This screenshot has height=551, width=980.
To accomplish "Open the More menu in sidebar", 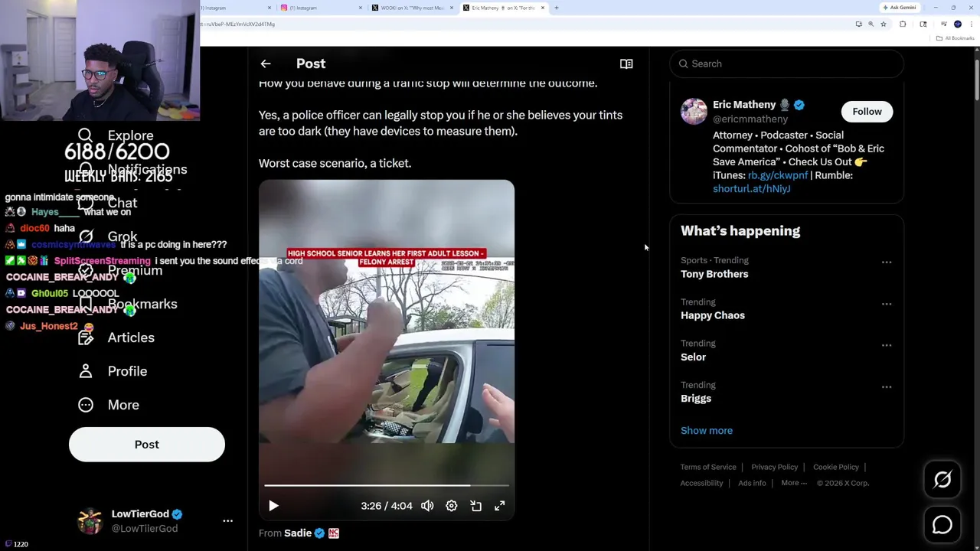I will 109,405.
